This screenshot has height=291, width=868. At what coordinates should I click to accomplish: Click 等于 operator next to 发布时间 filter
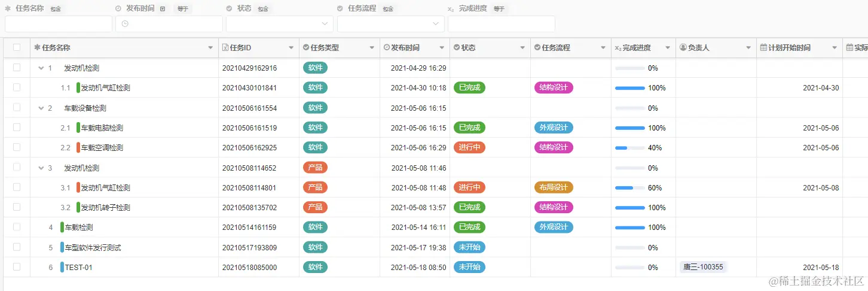[182, 9]
